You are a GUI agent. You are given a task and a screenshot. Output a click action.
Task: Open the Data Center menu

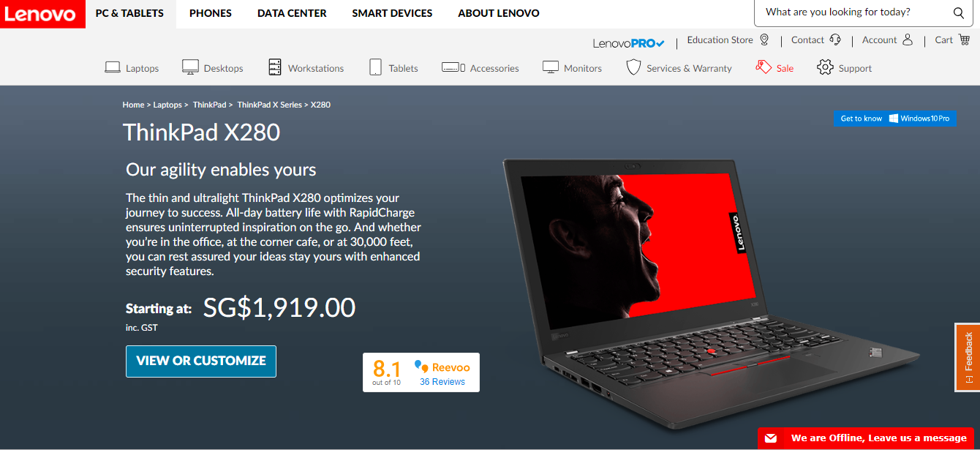292,13
